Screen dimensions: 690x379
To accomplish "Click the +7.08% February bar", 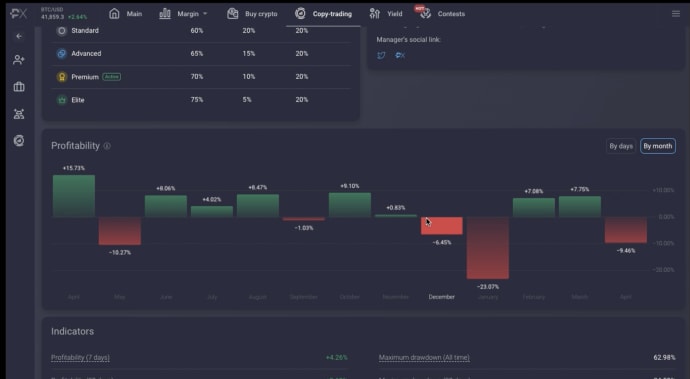I will 534,207.
